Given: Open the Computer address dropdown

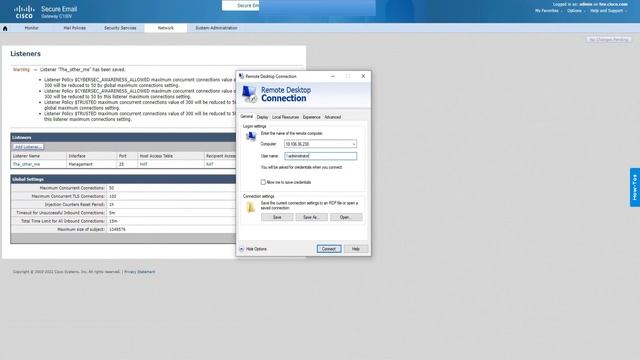Looking at the screenshot, I should (x=353, y=144).
